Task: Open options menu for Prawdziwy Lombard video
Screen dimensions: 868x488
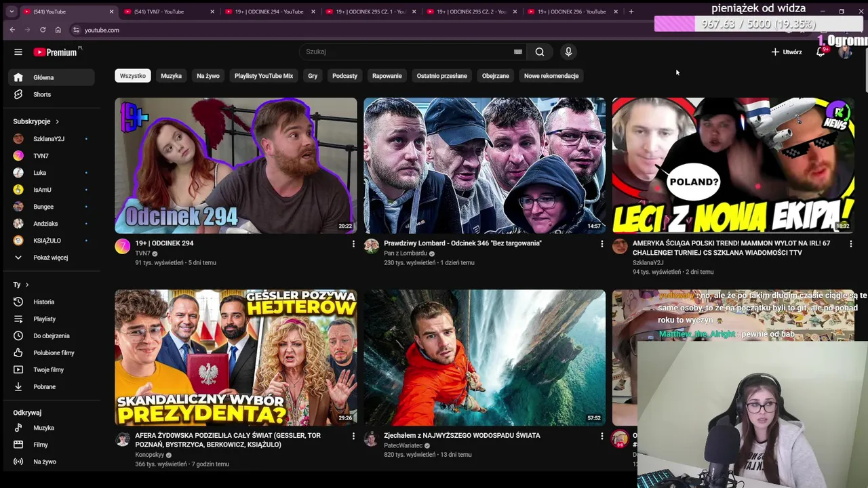Action: (x=601, y=244)
